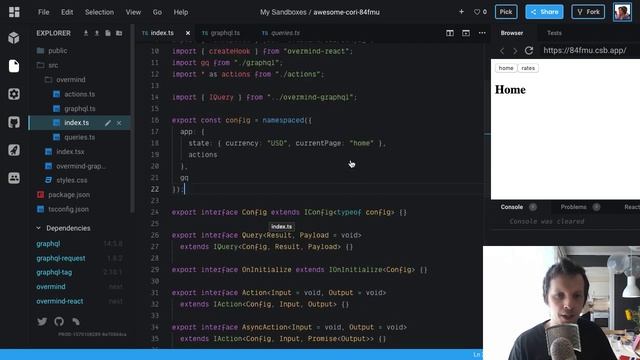Image resolution: width=640 pixels, height=360 pixels.
Task: Click new folder icon in Explorer header
Action: point(119,33)
